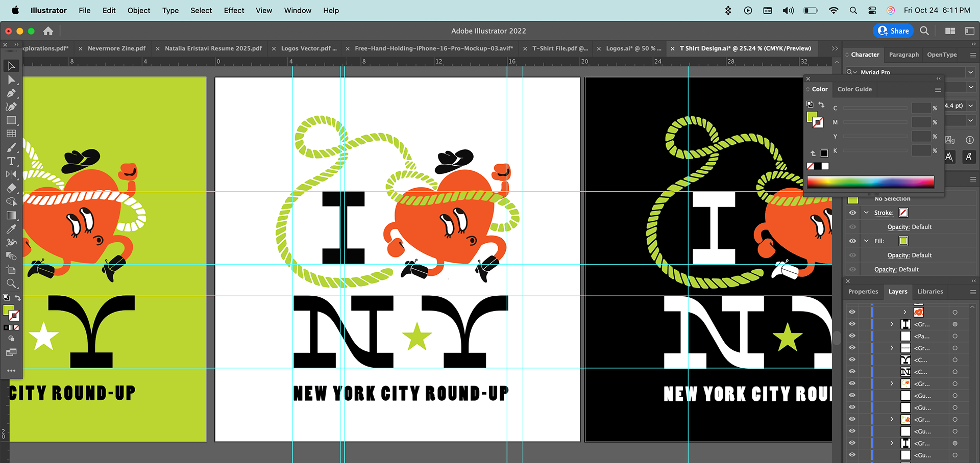This screenshot has height=463, width=980.
Task: Click green Fill swatch in Appearance panel
Action: click(x=903, y=241)
